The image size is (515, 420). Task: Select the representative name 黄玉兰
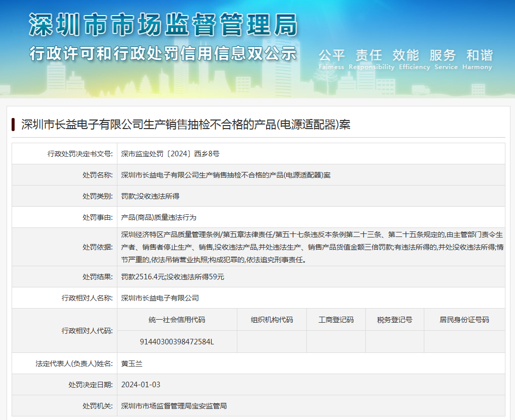click(132, 364)
